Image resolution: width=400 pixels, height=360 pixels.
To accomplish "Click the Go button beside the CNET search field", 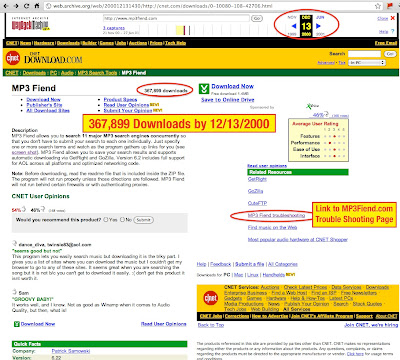I will (390, 54).
